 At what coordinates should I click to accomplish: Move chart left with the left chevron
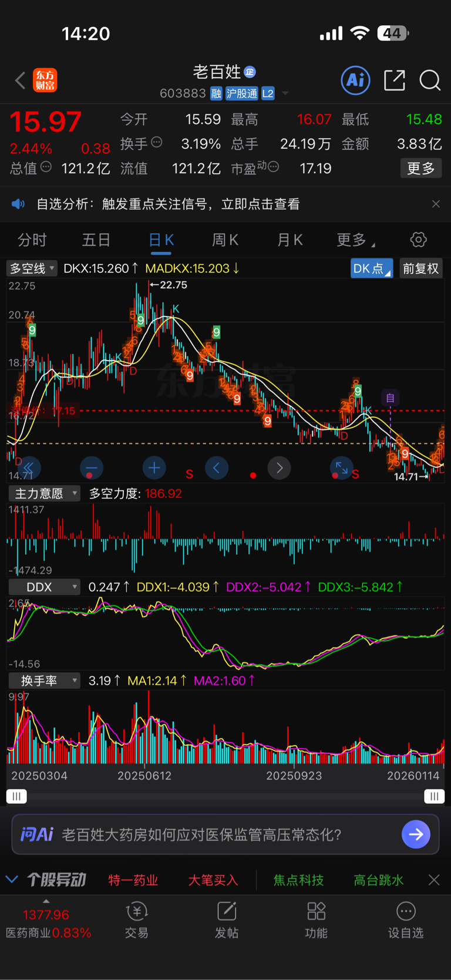pyautogui.click(x=217, y=468)
